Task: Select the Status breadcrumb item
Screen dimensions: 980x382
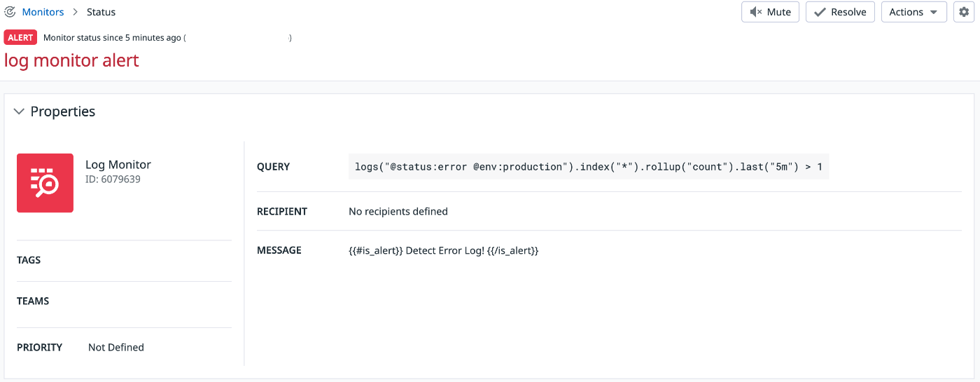Action: [x=101, y=12]
